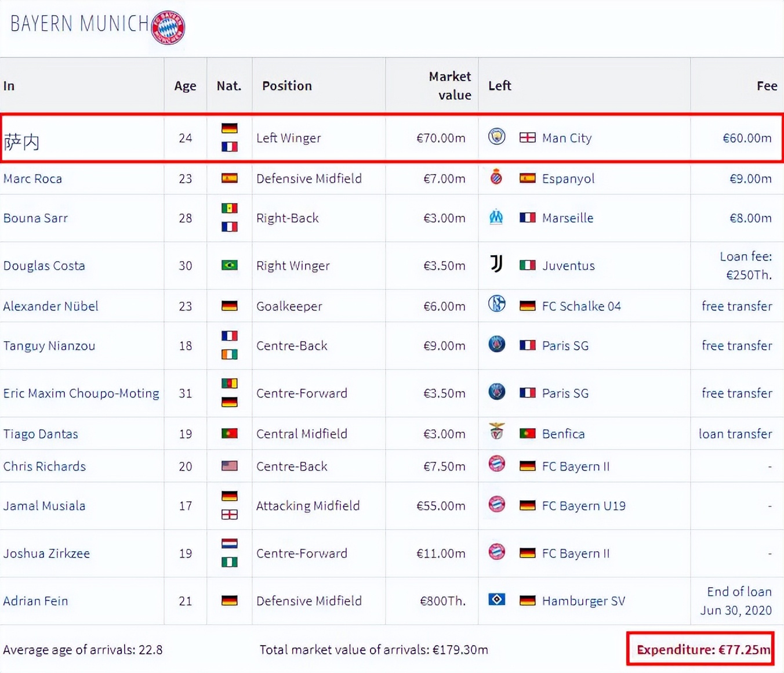Click the Fee column header
The width and height of the screenshot is (784, 673).
767,86
